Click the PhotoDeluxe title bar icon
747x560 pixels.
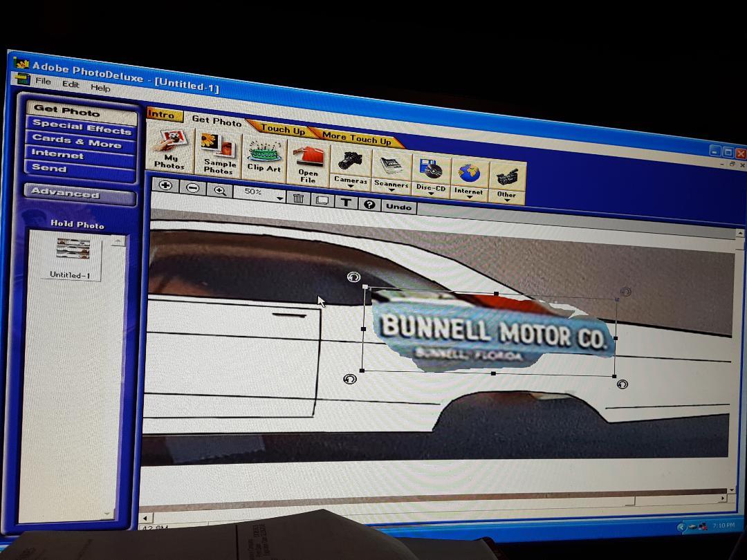(x=21, y=62)
